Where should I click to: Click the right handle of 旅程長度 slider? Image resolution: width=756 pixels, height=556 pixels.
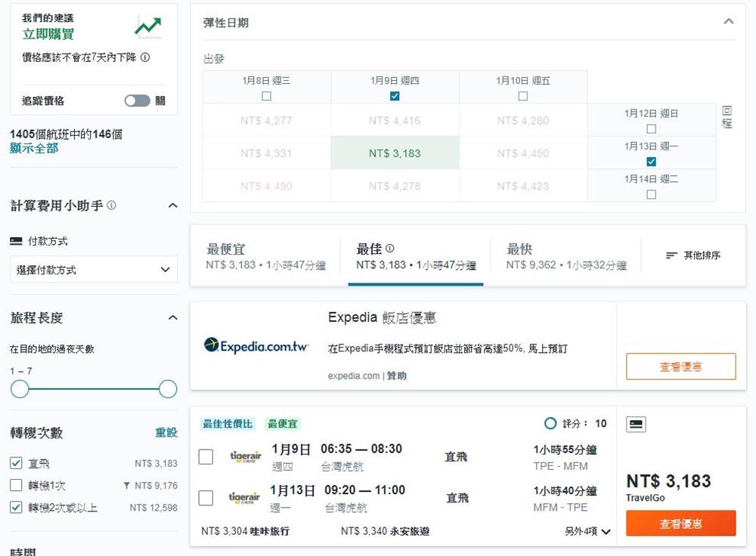[x=168, y=389]
